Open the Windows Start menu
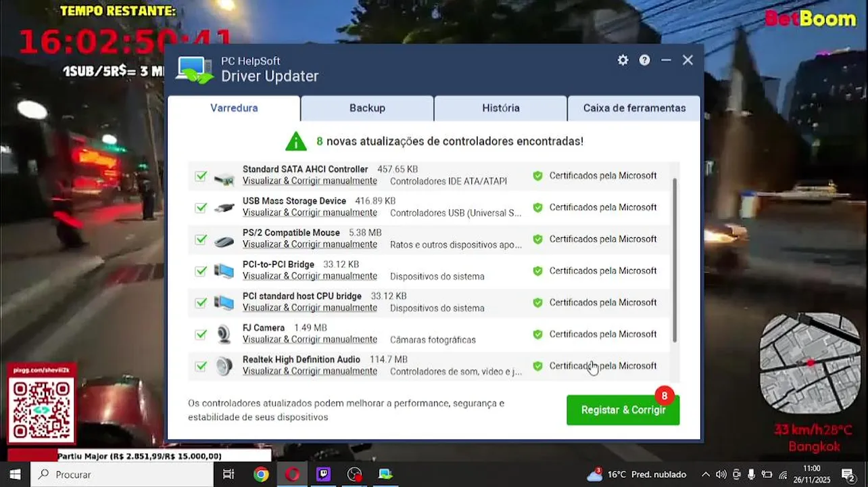 (15, 474)
